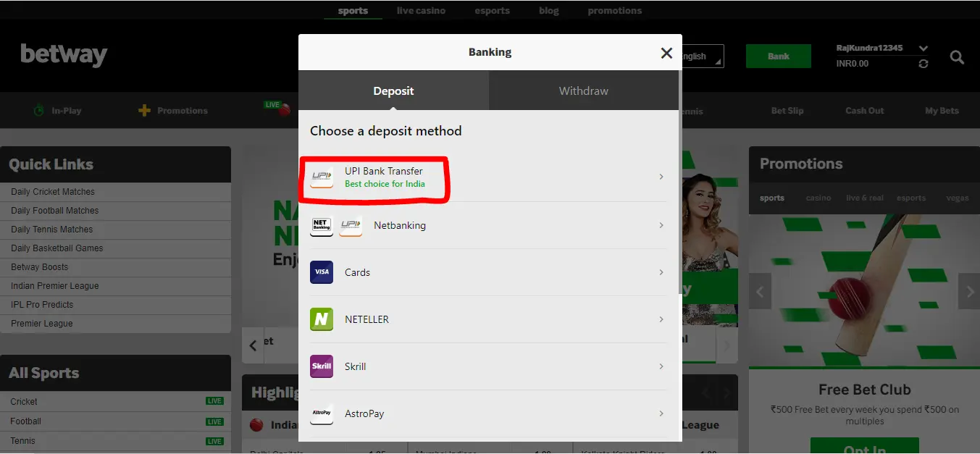Close the Banking dialog

[666, 53]
